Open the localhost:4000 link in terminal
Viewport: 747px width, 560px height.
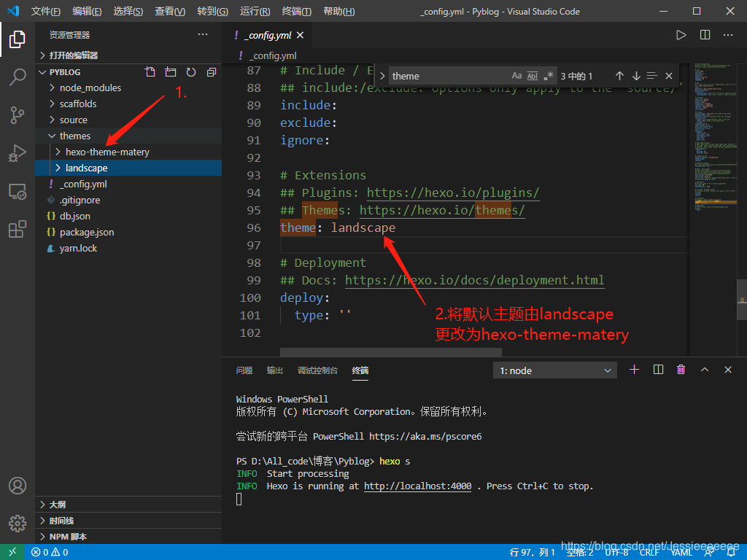(418, 486)
